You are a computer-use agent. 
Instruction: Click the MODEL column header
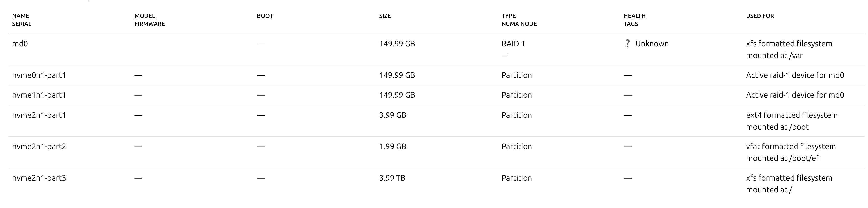(x=145, y=16)
